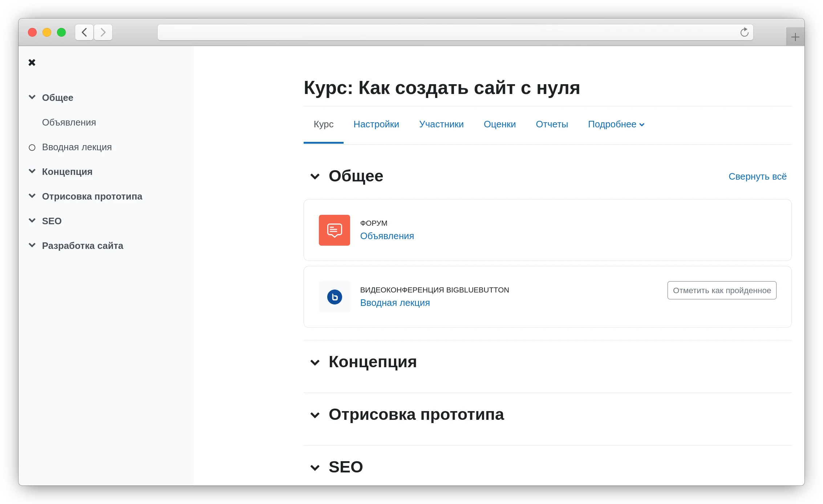
Task: Collapse the Концепция section chevron
Action: (315, 362)
